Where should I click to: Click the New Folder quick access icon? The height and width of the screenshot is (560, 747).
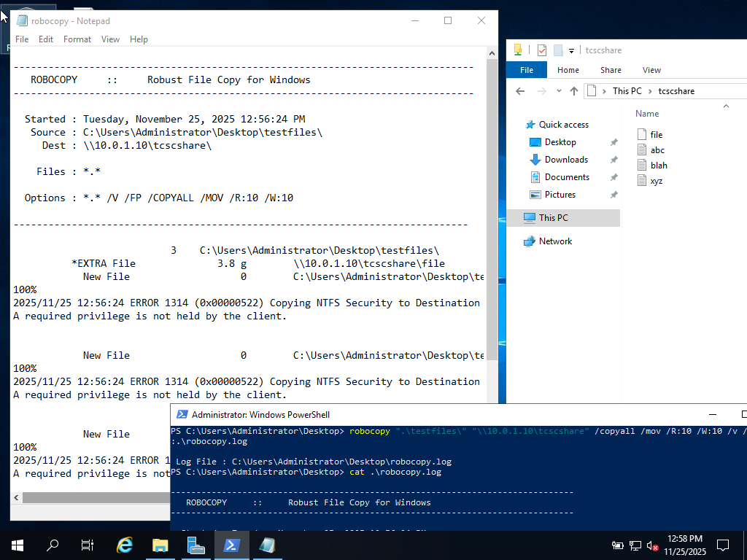[x=558, y=50]
